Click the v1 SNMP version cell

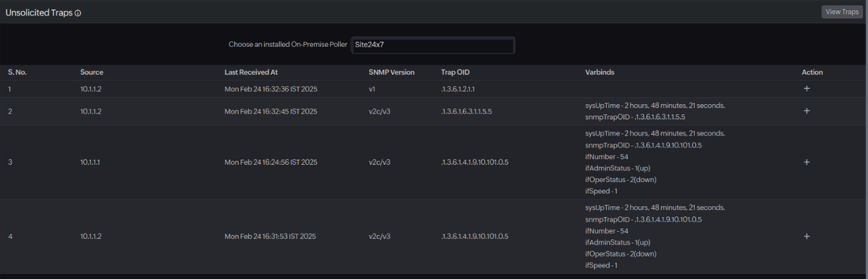point(372,89)
